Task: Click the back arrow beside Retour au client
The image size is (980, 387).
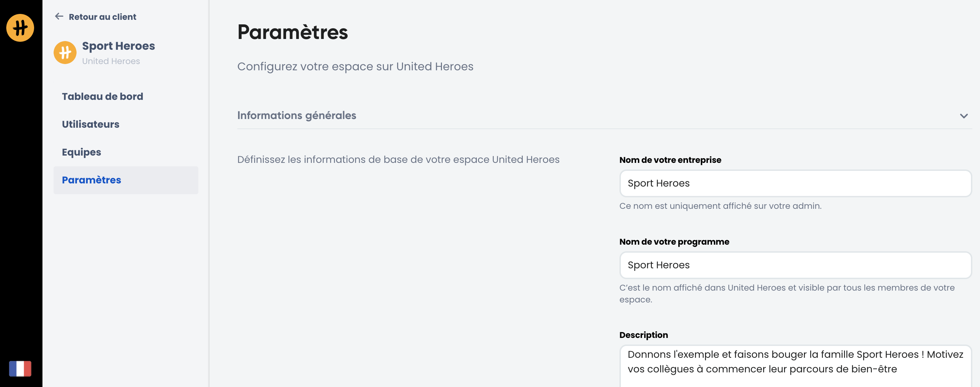Action: pyautogui.click(x=59, y=16)
